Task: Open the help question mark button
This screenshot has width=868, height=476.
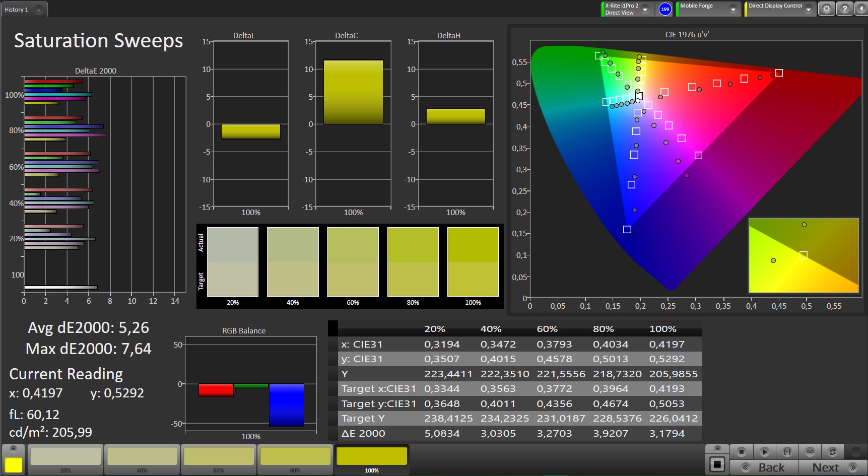Action: click(x=845, y=9)
